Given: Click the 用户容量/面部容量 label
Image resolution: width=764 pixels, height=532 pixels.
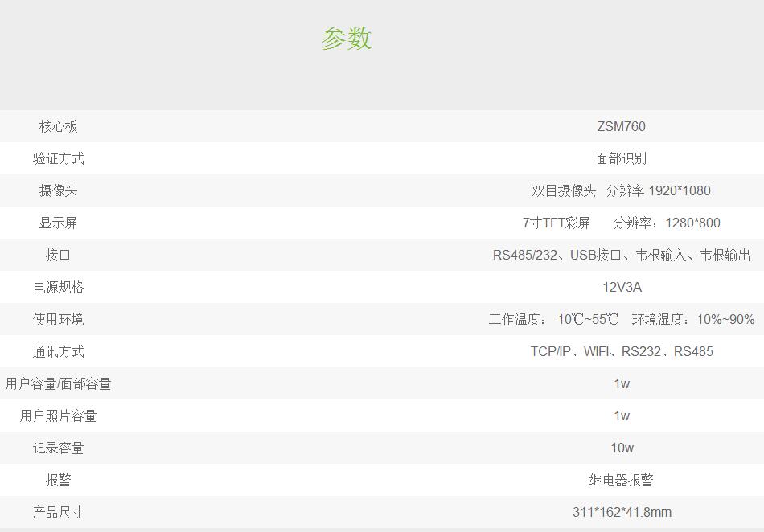Looking at the screenshot, I should (58, 383).
